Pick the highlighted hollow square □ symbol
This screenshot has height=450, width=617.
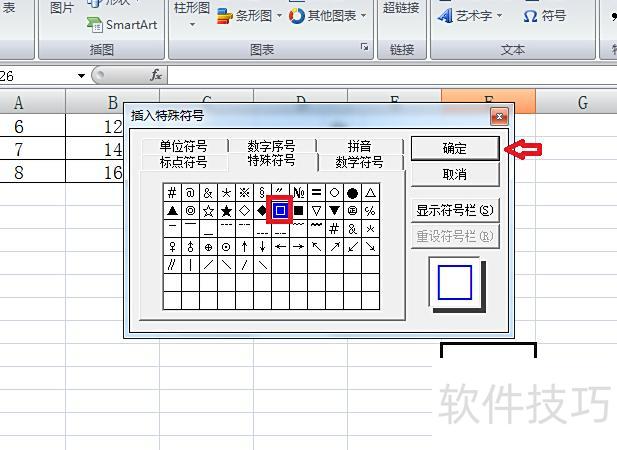(x=280, y=211)
